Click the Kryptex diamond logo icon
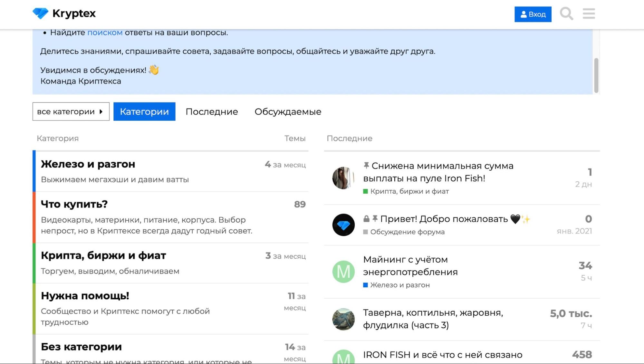The width and height of the screenshot is (644, 364). [40, 14]
